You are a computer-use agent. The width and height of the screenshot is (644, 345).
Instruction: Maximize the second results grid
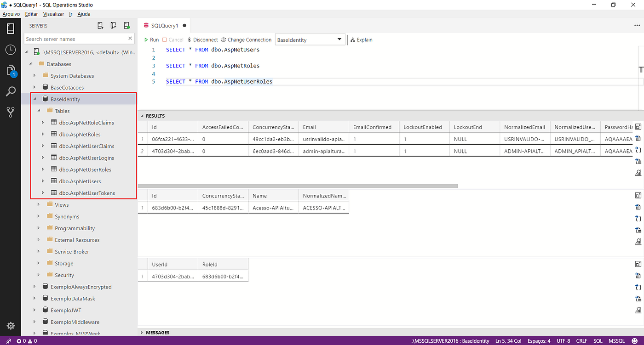point(638,195)
